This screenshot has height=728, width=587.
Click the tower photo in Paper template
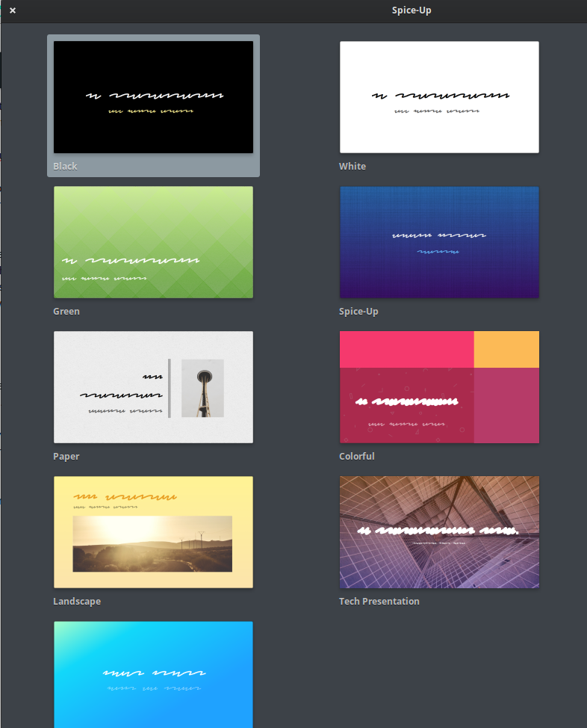[202, 388]
